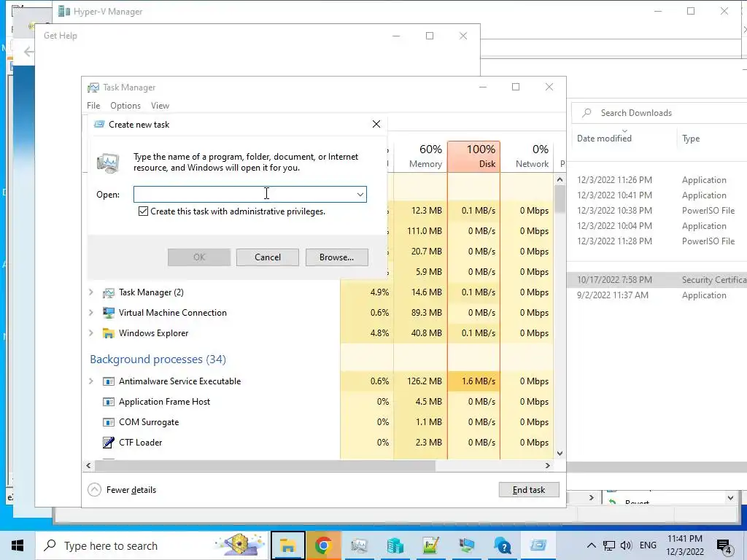The width and height of the screenshot is (747, 560).
Task: Select the file dated 10/17/2022 7:58 PM
Action: [x=657, y=279]
